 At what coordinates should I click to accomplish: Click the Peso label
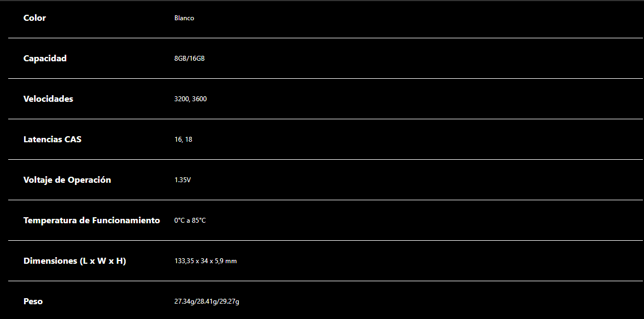pos(33,301)
